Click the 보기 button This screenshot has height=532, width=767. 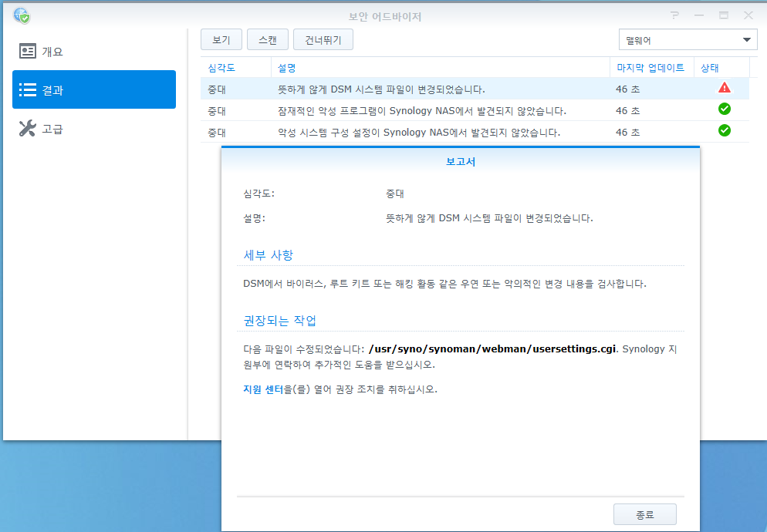point(221,39)
